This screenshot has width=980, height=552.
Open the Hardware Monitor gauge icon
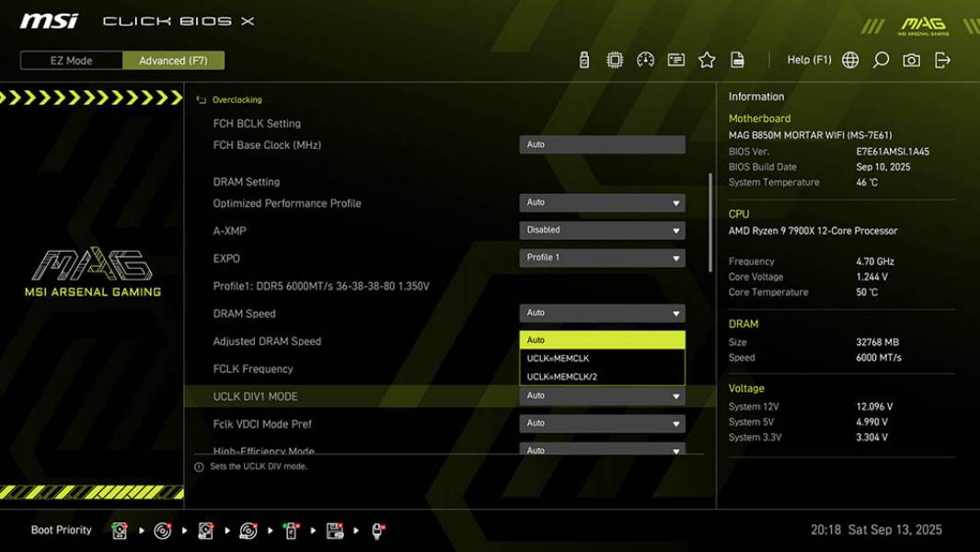(x=644, y=59)
